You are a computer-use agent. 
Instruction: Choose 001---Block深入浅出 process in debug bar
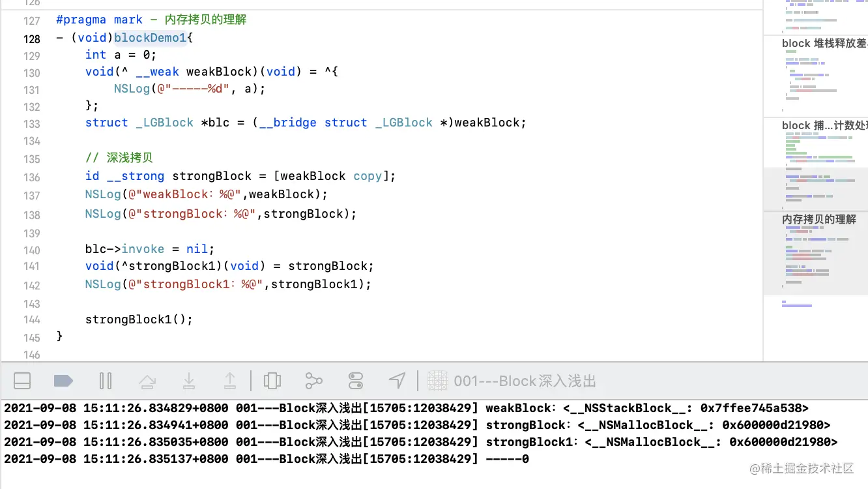[x=525, y=381]
